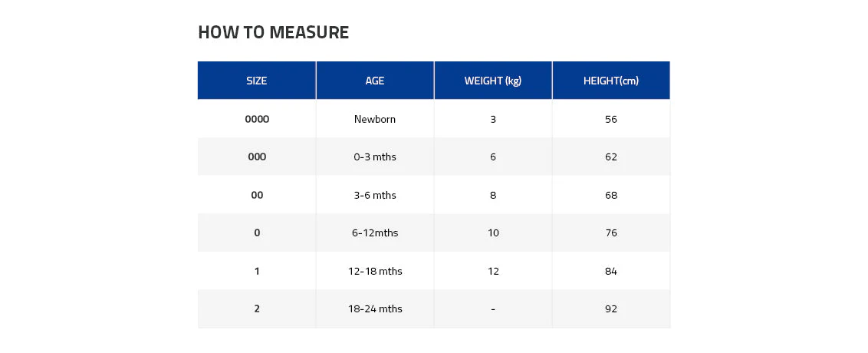
Task: Click the 12-18 mths age cell
Action: 375,271
